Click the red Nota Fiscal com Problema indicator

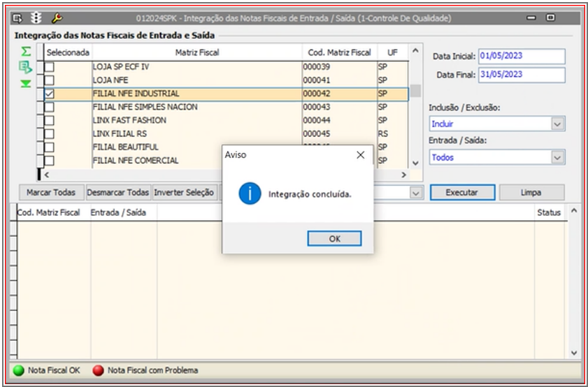coord(99,370)
